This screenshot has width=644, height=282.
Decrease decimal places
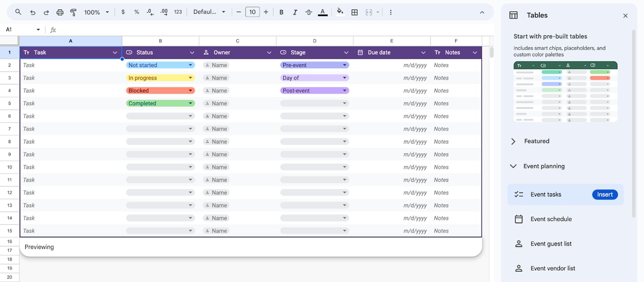click(x=150, y=12)
